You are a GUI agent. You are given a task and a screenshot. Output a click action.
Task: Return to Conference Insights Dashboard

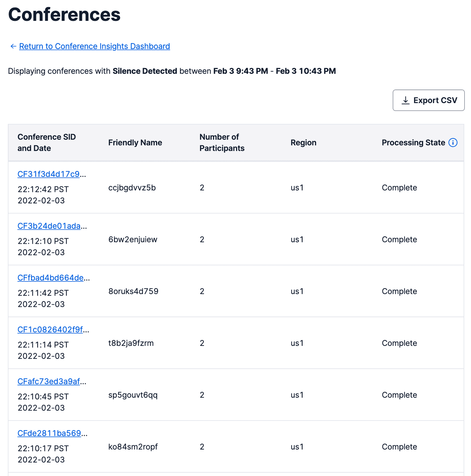(94, 46)
